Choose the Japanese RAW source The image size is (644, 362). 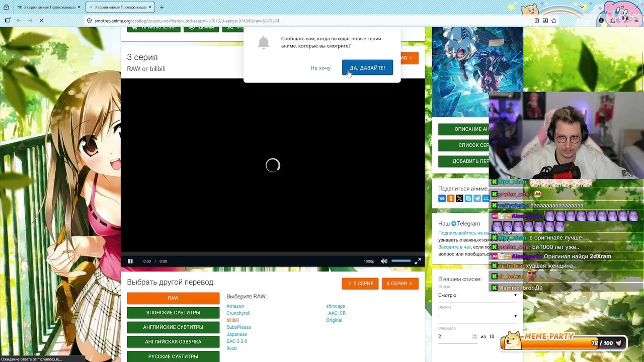(x=236, y=334)
